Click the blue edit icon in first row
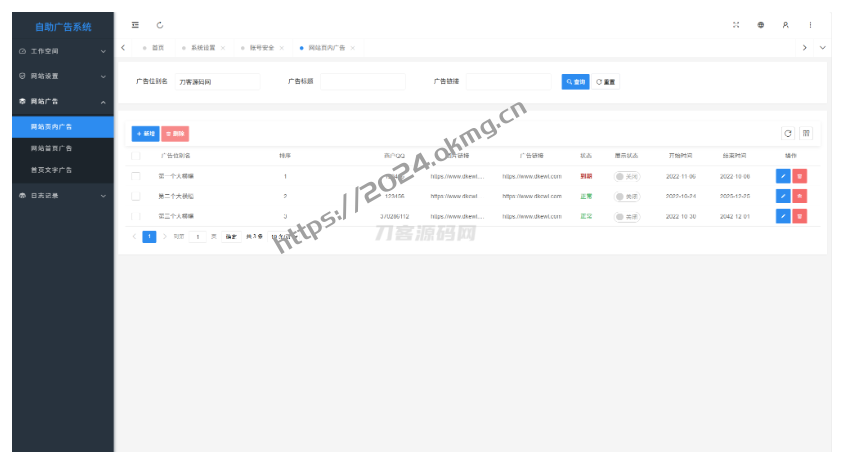 [783, 176]
